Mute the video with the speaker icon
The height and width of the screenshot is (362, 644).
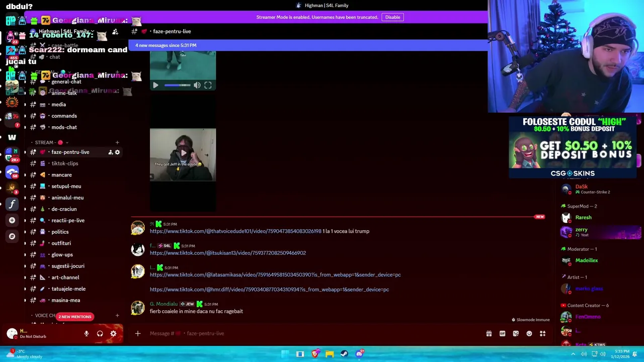(x=197, y=85)
